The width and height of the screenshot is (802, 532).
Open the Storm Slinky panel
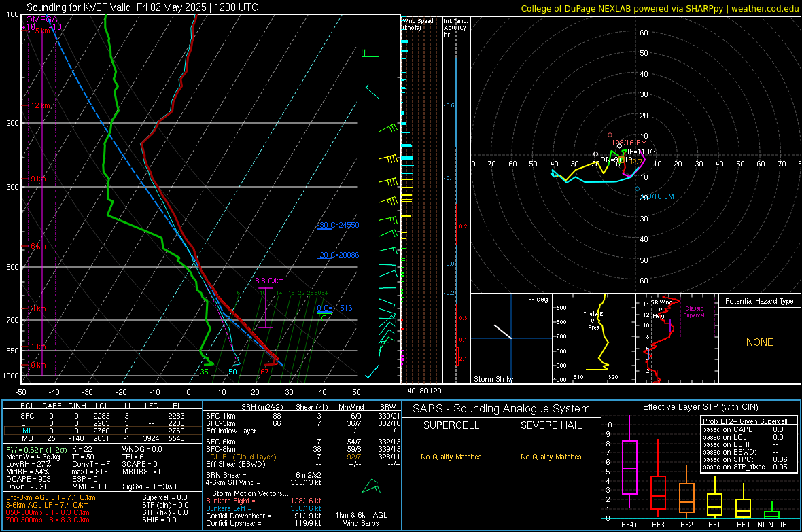click(x=511, y=338)
